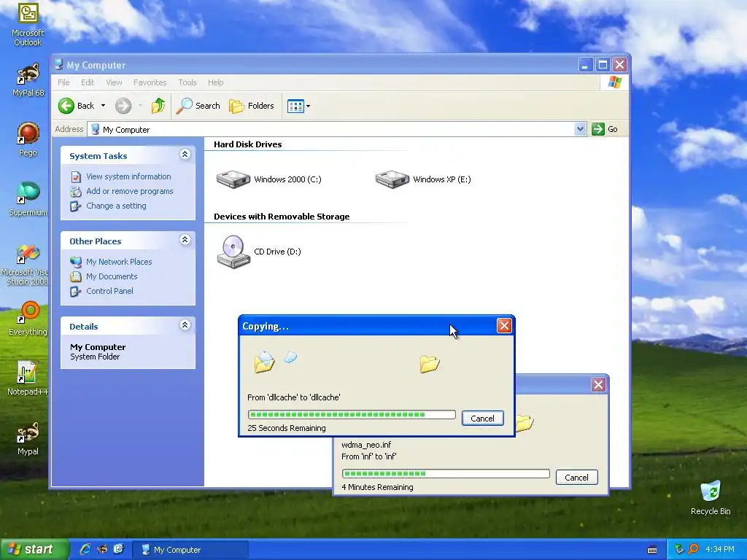The height and width of the screenshot is (560, 747).
Task: Open the Search pane
Action: [x=198, y=106]
